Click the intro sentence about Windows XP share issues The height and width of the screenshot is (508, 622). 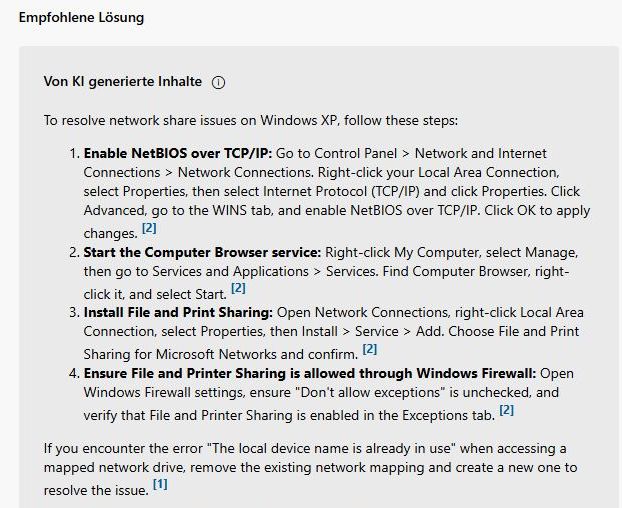click(251, 121)
